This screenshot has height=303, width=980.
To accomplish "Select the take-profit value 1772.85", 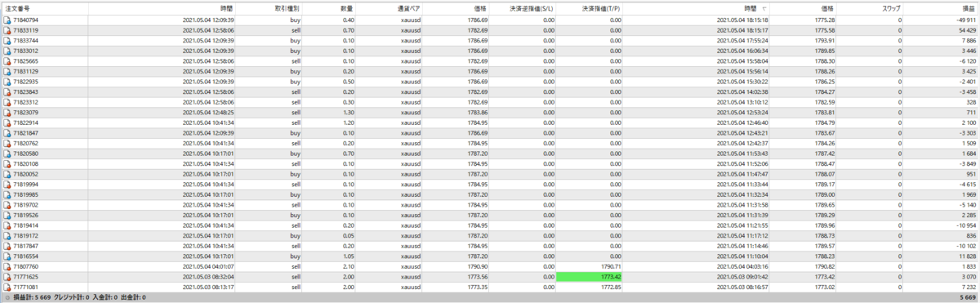I will [x=612, y=287].
